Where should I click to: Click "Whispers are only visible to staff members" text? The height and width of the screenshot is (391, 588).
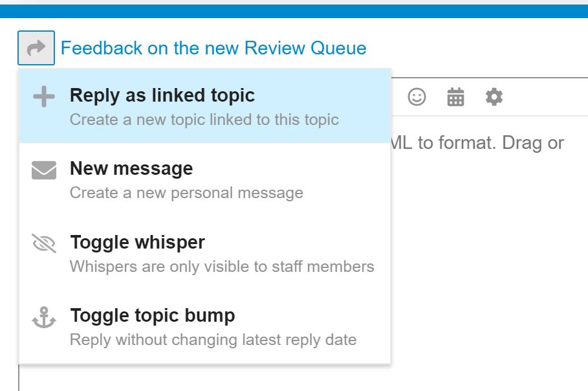tap(222, 266)
